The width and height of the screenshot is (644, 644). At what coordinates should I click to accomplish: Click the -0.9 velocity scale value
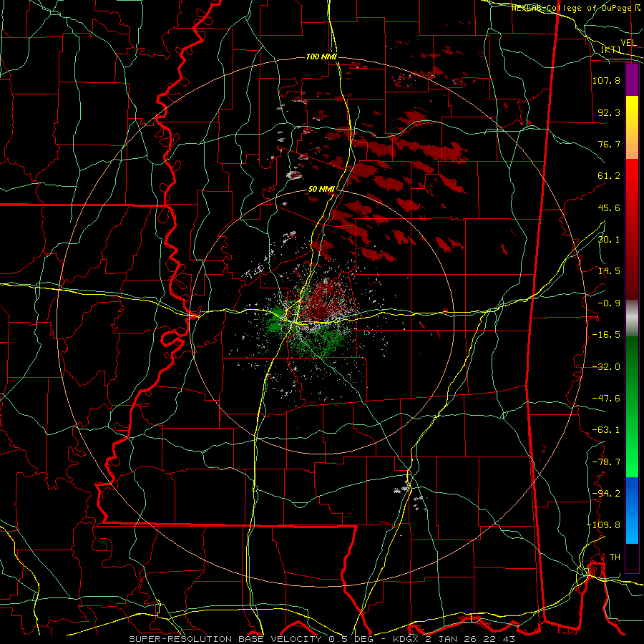coord(609,303)
